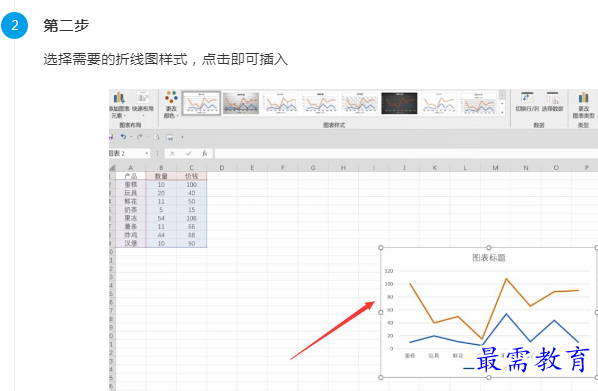Expand the chart styles gallery with the More arrow
Image resolution: width=598 pixels, height=391 pixels.
[x=502, y=113]
